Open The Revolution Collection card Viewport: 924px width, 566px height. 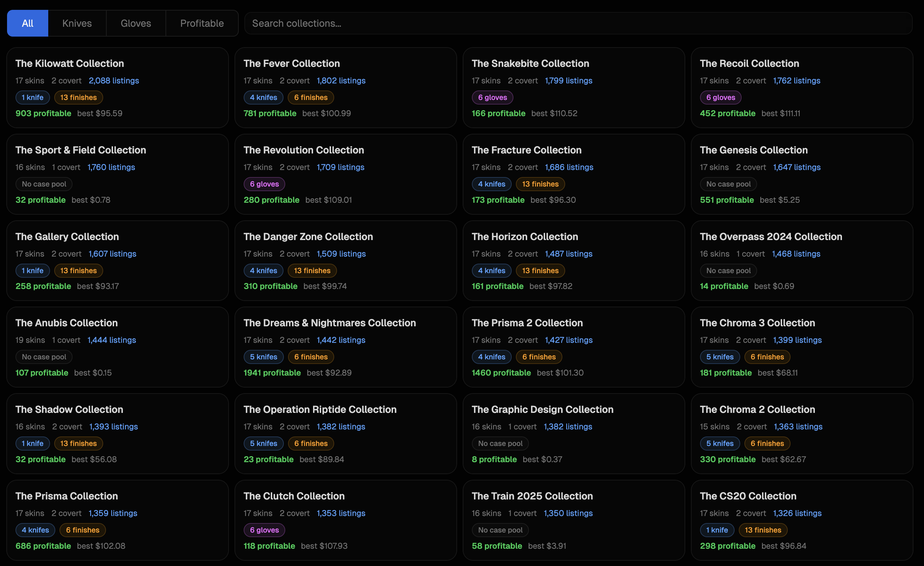[304, 150]
